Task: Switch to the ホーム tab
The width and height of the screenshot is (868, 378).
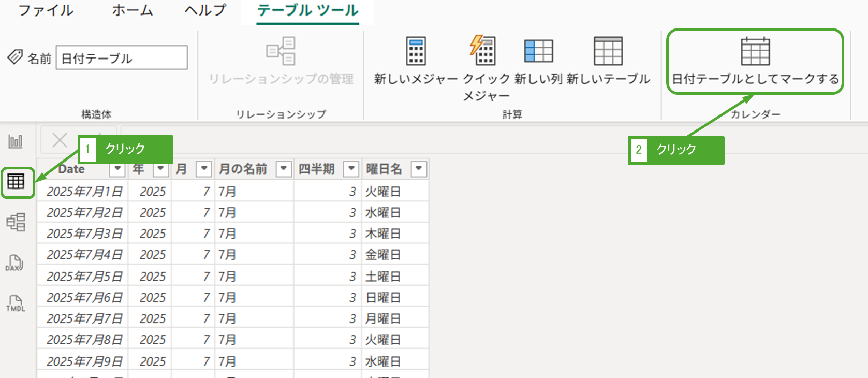Action: (x=133, y=10)
